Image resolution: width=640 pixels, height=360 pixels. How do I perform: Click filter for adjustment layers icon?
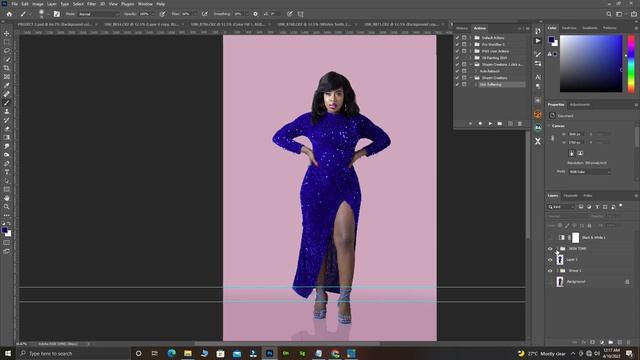coord(589,207)
